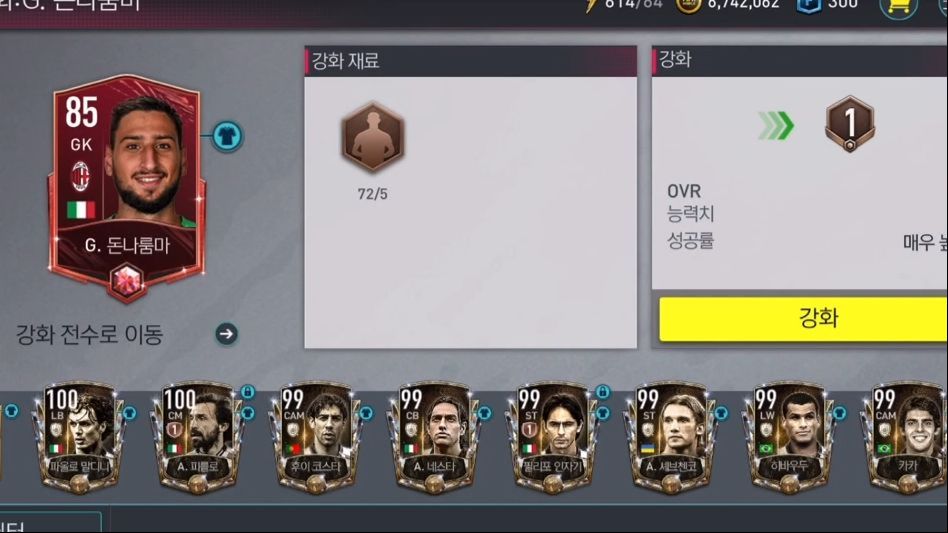Tap the blue FP points icon
The width and height of the screenshot is (948, 533).
[808, 5]
